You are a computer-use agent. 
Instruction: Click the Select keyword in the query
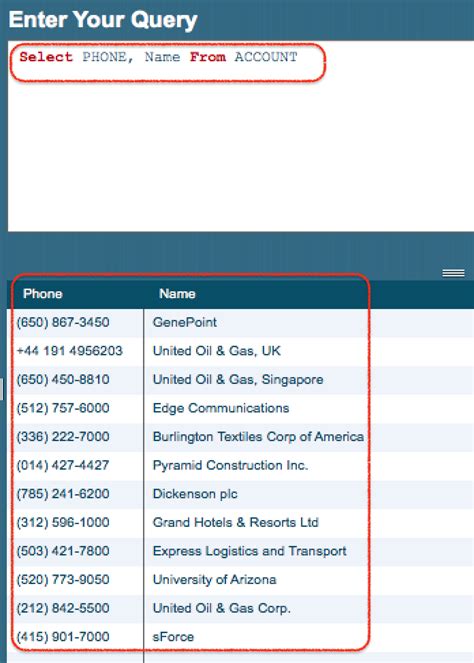click(x=46, y=57)
